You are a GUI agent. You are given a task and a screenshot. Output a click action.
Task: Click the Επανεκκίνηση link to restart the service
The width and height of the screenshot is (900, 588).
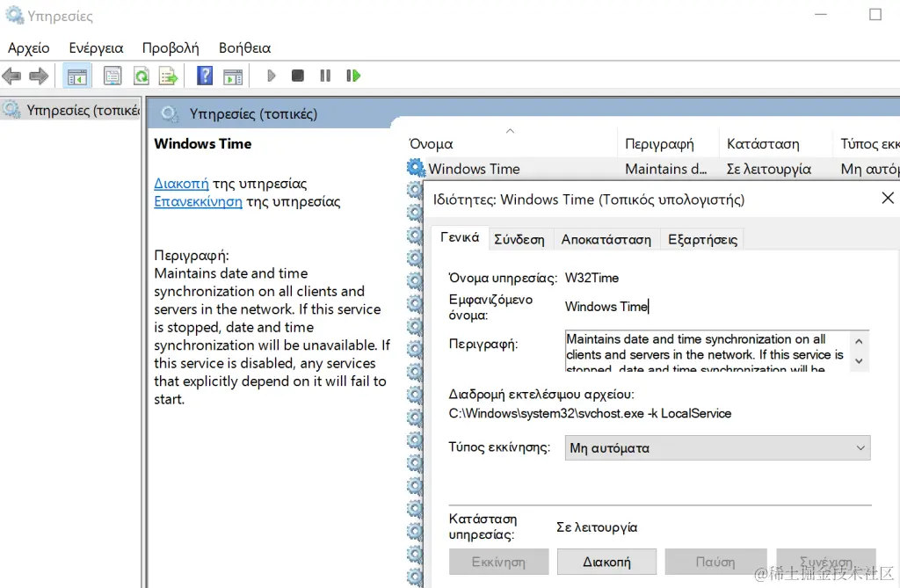click(198, 201)
